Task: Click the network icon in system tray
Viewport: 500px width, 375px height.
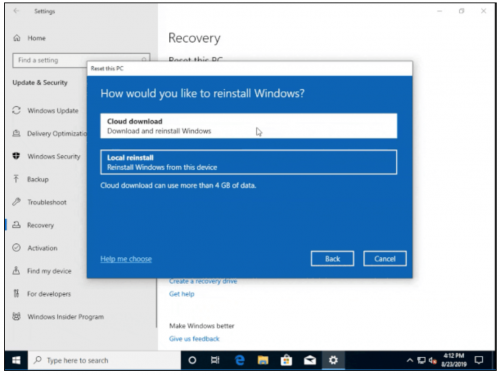Action: pyautogui.click(x=422, y=360)
